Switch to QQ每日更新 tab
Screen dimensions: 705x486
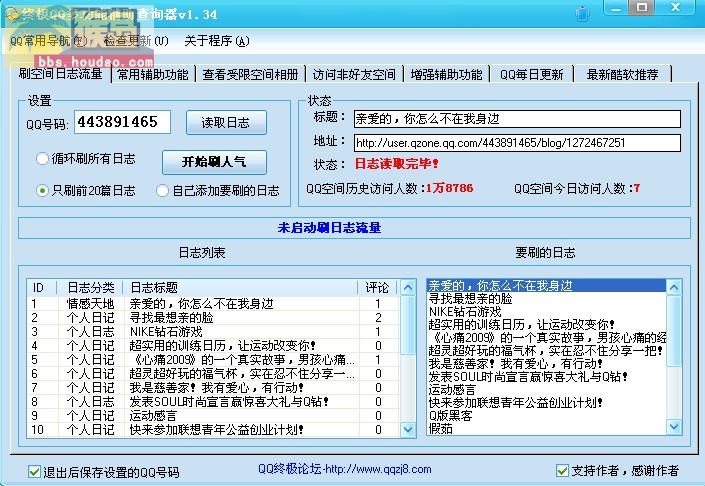531,74
